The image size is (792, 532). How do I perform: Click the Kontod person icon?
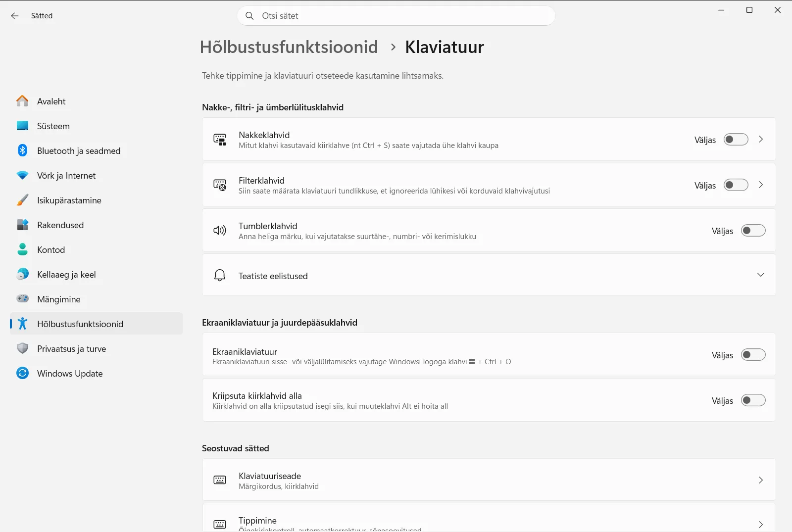[x=22, y=249]
